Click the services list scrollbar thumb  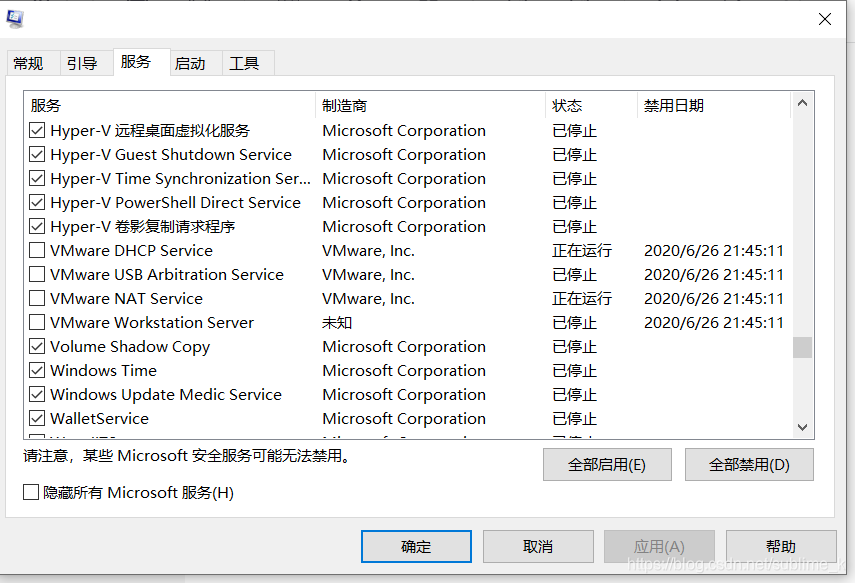802,347
